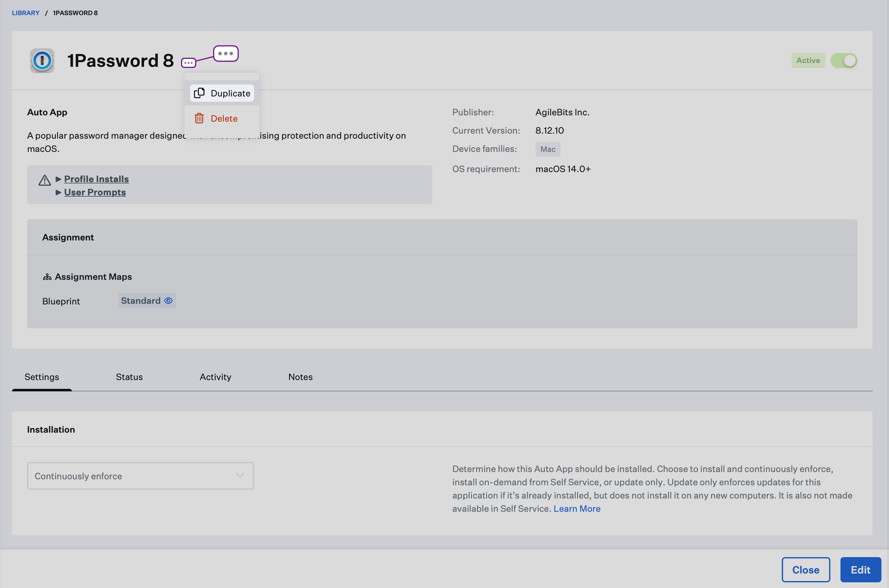Click the warning triangle icon

pos(45,180)
